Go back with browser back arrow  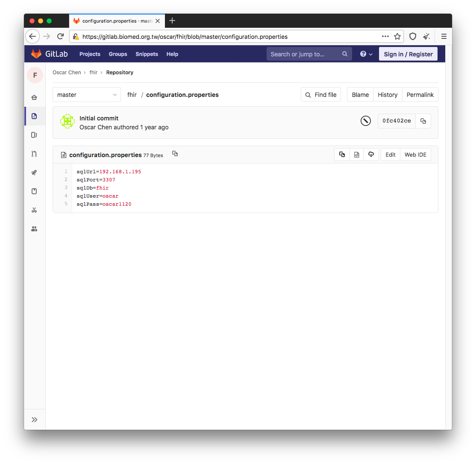pyautogui.click(x=32, y=36)
